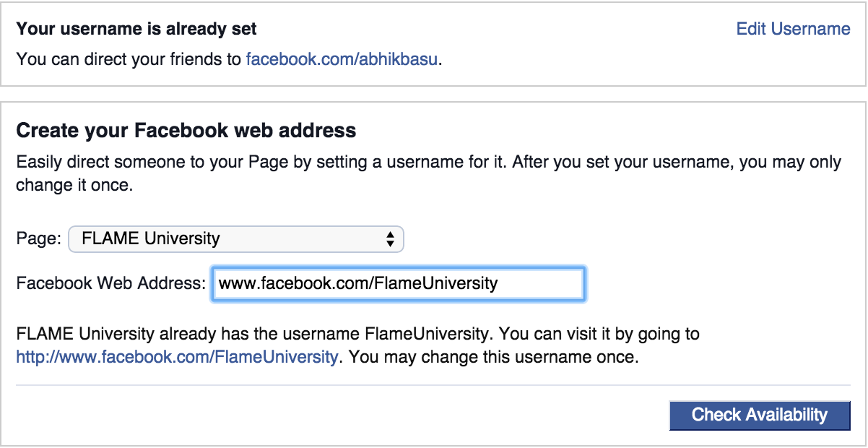Click the 'Your username is already set' heading
The image size is (868, 448).
tap(136, 29)
